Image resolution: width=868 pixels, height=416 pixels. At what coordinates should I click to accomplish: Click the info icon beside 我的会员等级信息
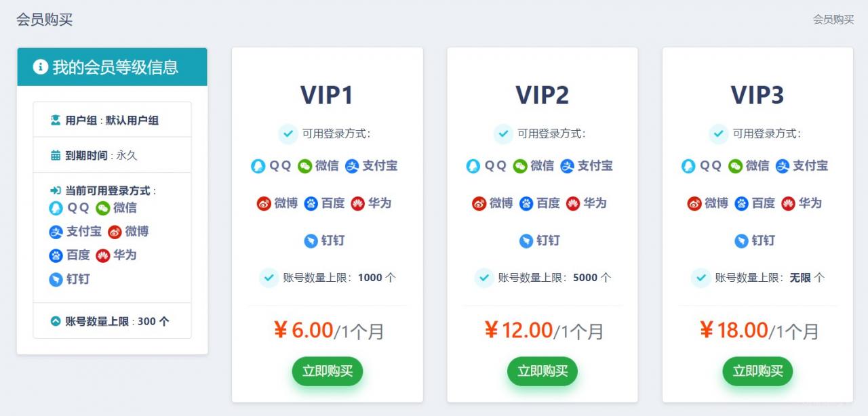click(41, 67)
